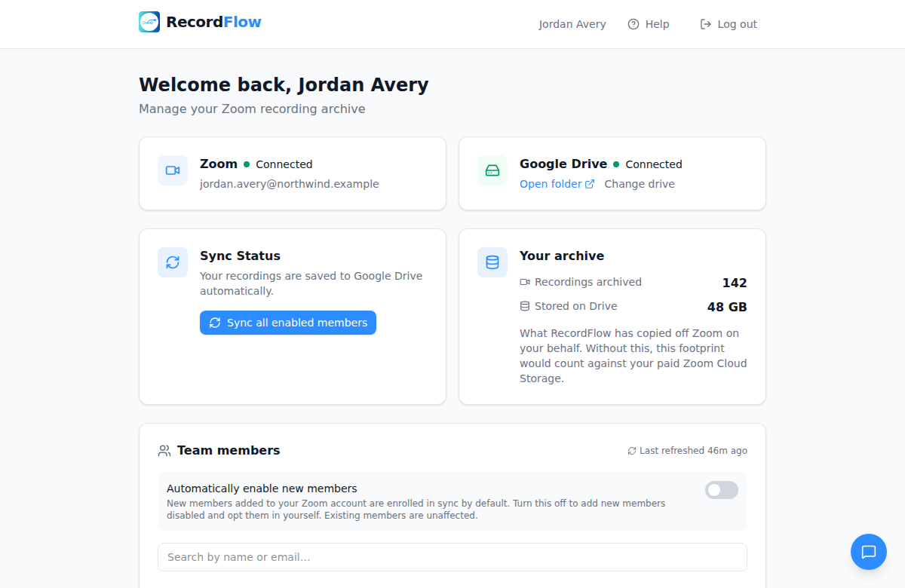This screenshot has height=588, width=905.
Task: Click the Google Drive icon
Action: click(x=492, y=170)
